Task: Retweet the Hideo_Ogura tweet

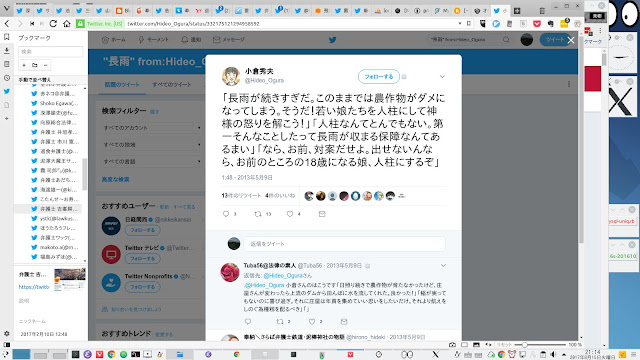Action: [x=258, y=214]
